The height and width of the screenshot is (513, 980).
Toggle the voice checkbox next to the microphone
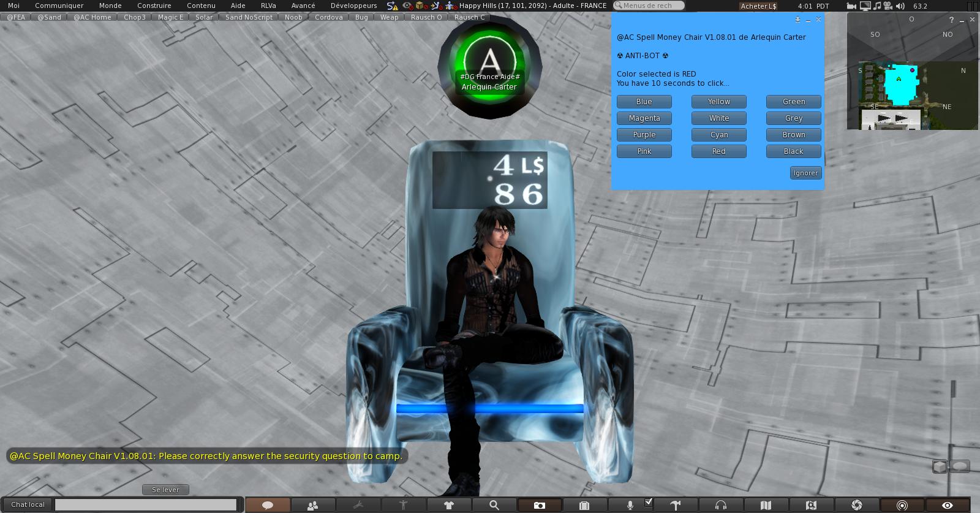(x=649, y=503)
